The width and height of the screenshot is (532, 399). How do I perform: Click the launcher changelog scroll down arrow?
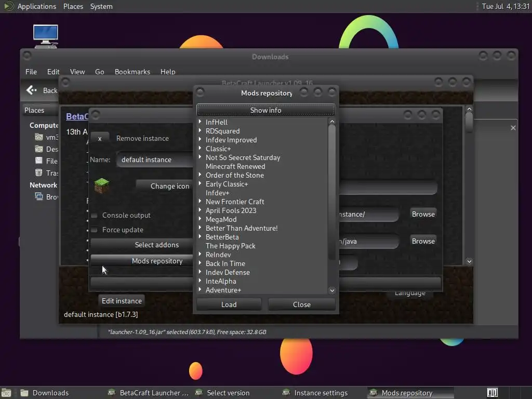click(x=469, y=261)
